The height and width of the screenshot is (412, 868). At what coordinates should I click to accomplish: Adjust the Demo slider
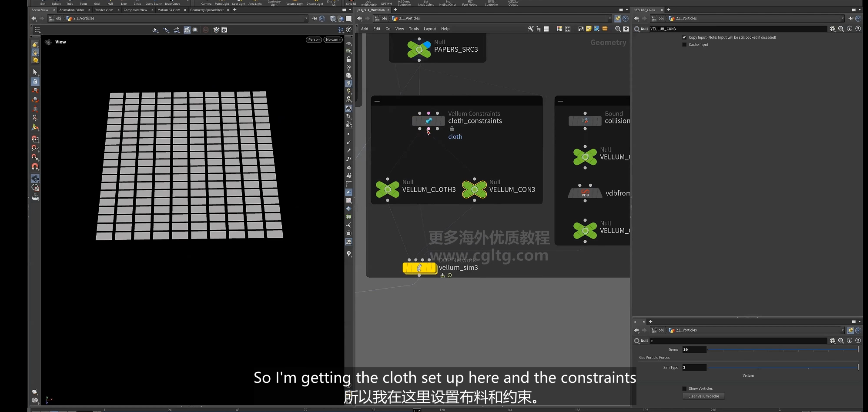pos(783,350)
